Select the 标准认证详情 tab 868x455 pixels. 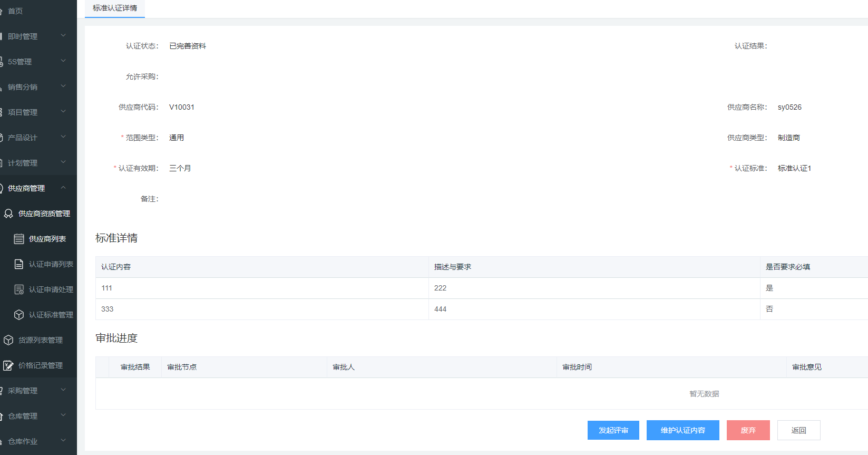pos(115,8)
